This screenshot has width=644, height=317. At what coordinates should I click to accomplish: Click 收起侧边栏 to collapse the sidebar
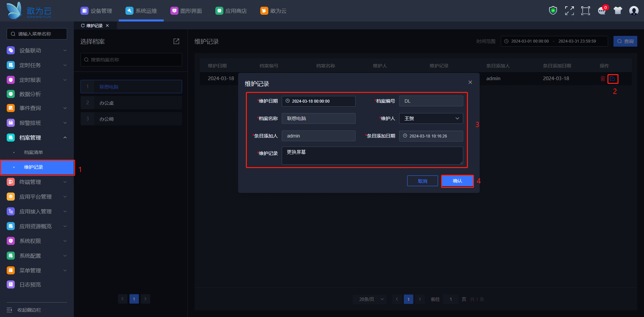click(x=29, y=310)
